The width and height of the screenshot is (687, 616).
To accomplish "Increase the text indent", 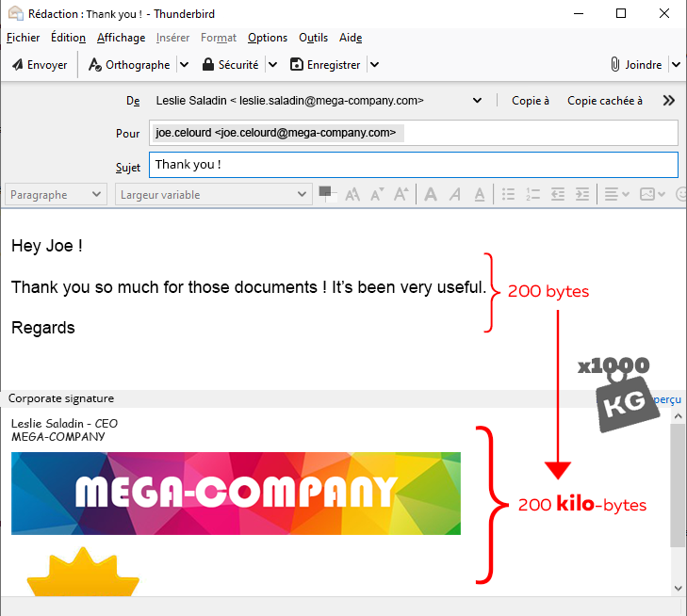I will [582, 195].
